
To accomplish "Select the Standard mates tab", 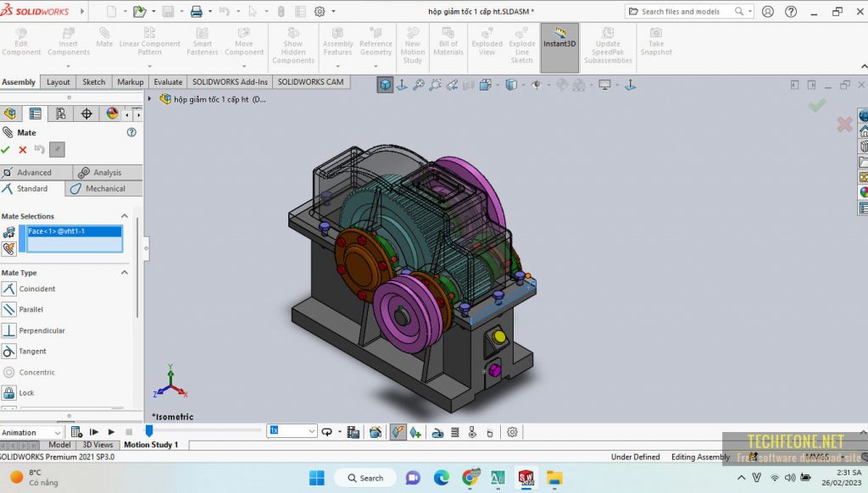I will (x=32, y=189).
